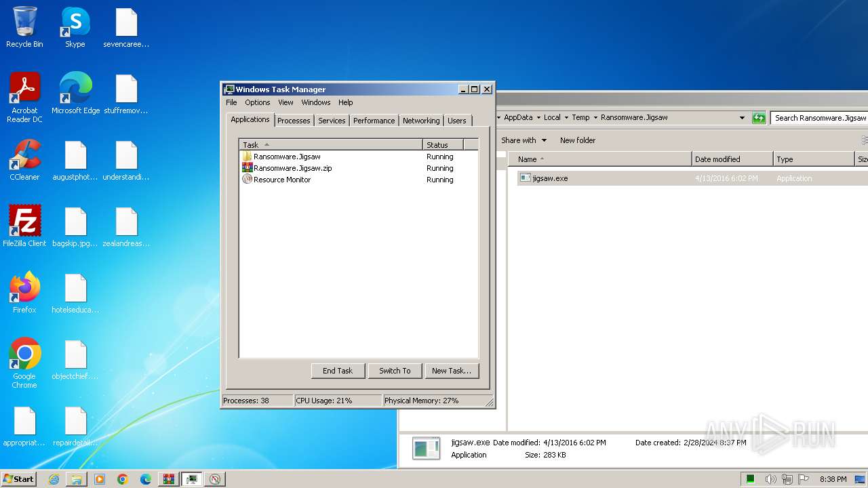
Task: Select the repairdetail... desktop file
Action: click(x=75, y=426)
